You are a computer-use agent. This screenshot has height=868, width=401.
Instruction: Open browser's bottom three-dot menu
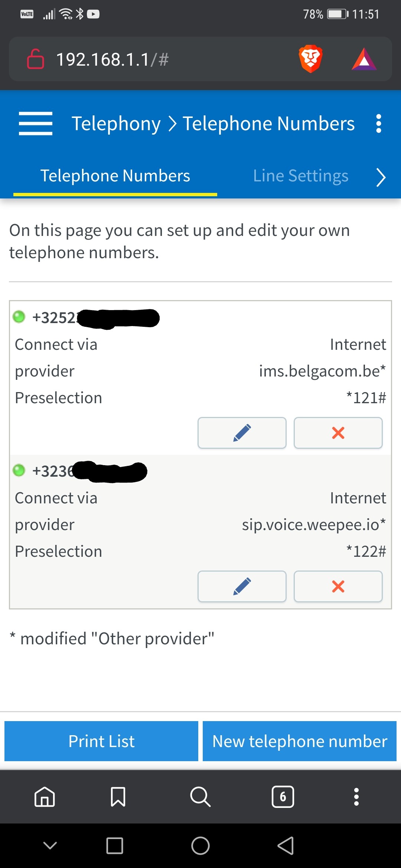pyautogui.click(x=356, y=796)
